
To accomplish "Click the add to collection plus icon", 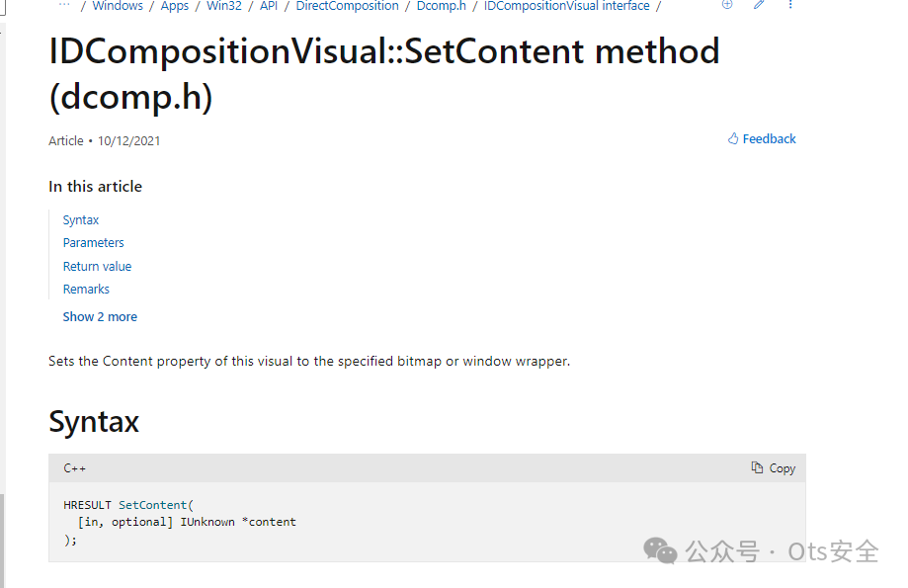I will coord(727,5).
